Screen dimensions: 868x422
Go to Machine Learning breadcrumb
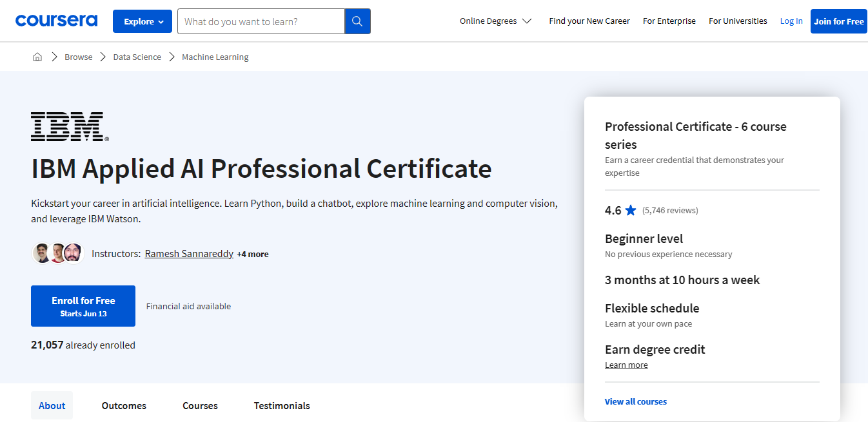[215, 57]
